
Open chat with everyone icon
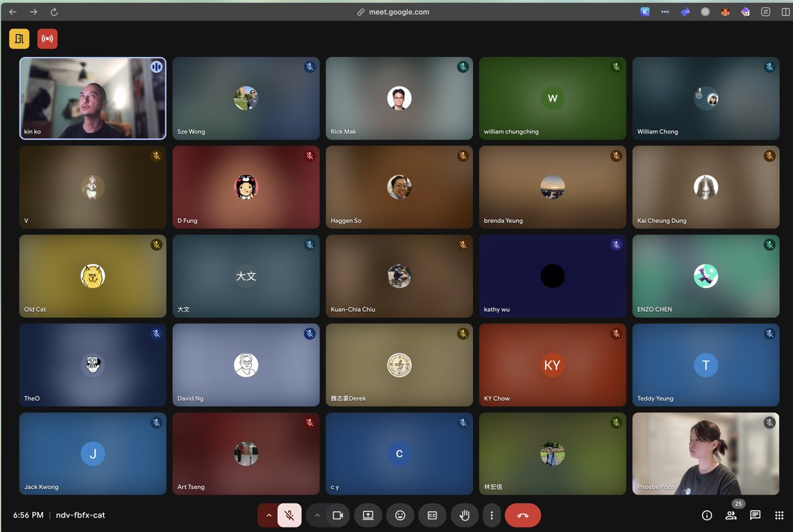coord(755,515)
